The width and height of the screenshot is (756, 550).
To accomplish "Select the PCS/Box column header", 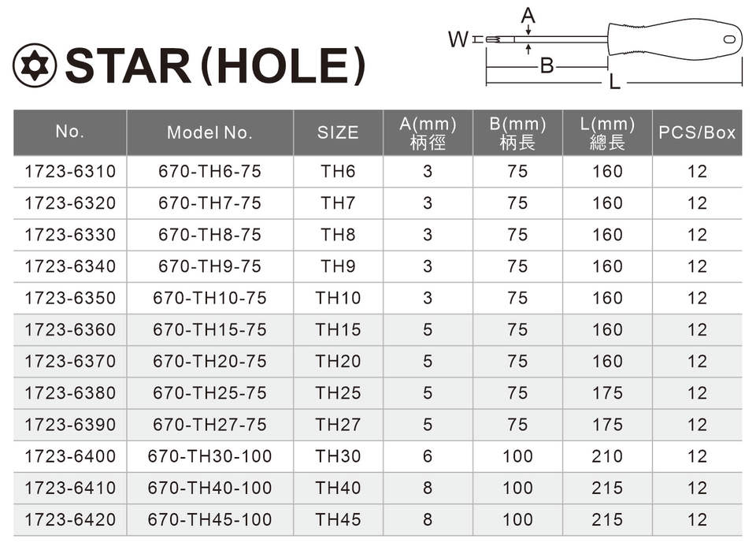I will pos(697,132).
